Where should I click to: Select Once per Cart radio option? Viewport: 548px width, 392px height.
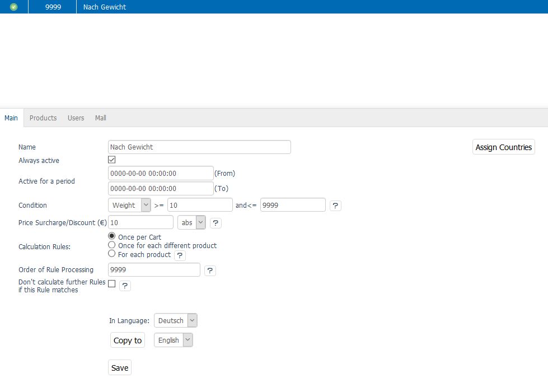[x=112, y=237]
